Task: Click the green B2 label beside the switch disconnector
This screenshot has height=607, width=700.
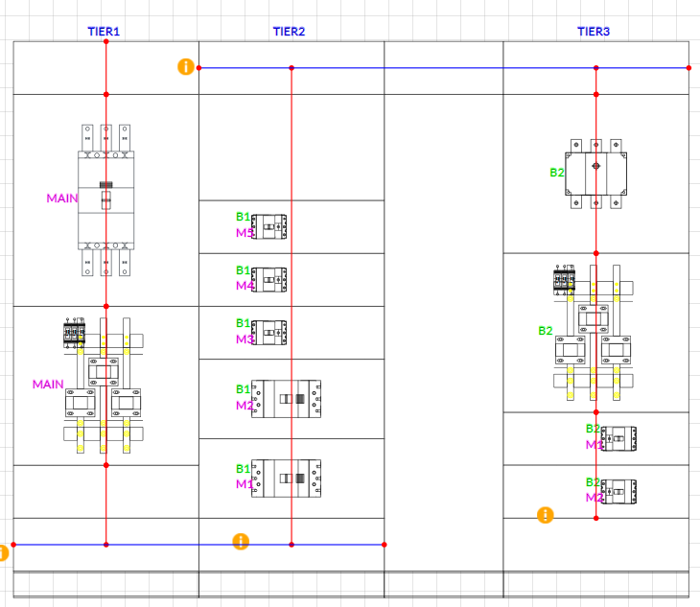Action: (x=557, y=173)
